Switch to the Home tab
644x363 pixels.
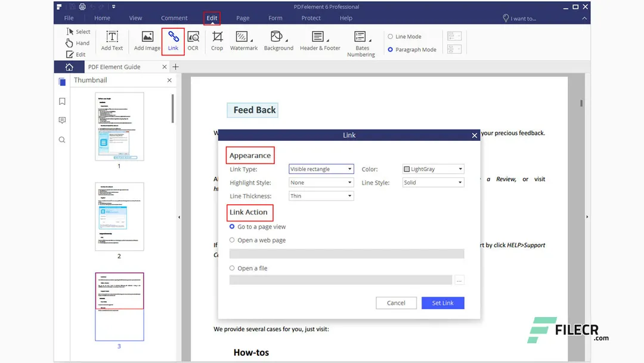tap(102, 18)
